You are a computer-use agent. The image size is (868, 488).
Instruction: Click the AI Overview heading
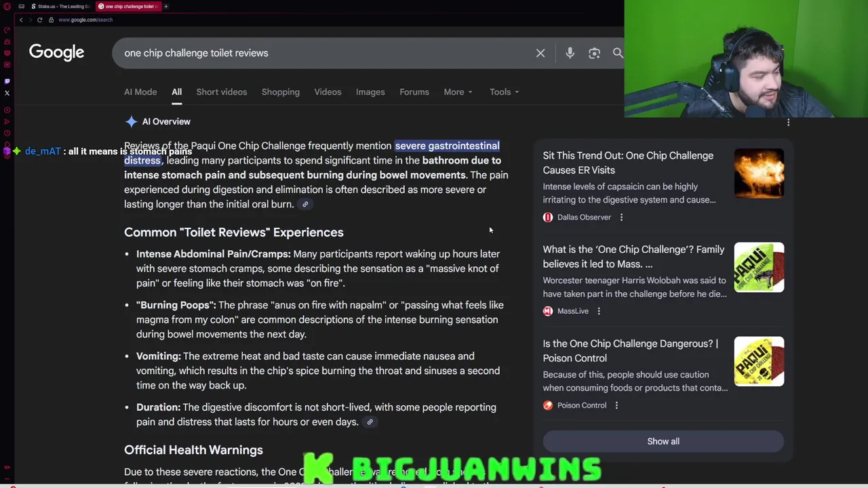(x=166, y=121)
